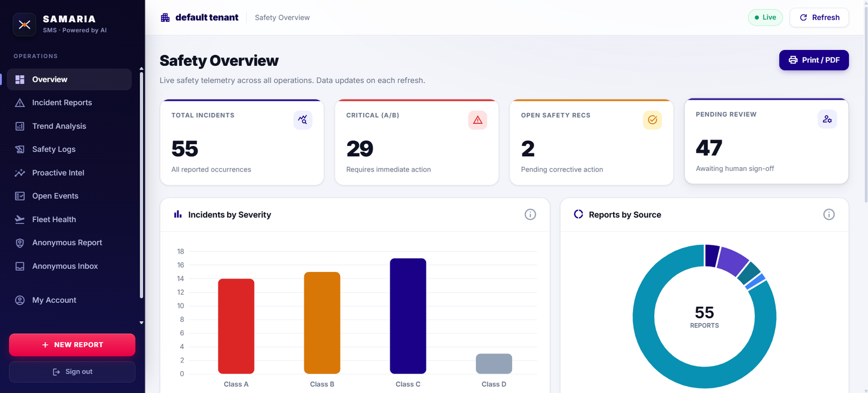Click the default tenant name

[x=207, y=17]
